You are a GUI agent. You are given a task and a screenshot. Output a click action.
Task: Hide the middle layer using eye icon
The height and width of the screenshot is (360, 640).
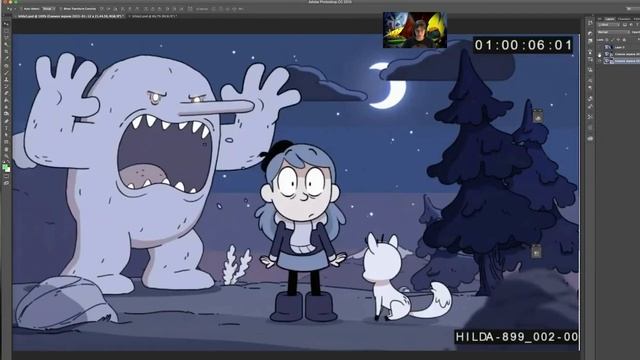click(599, 55)
